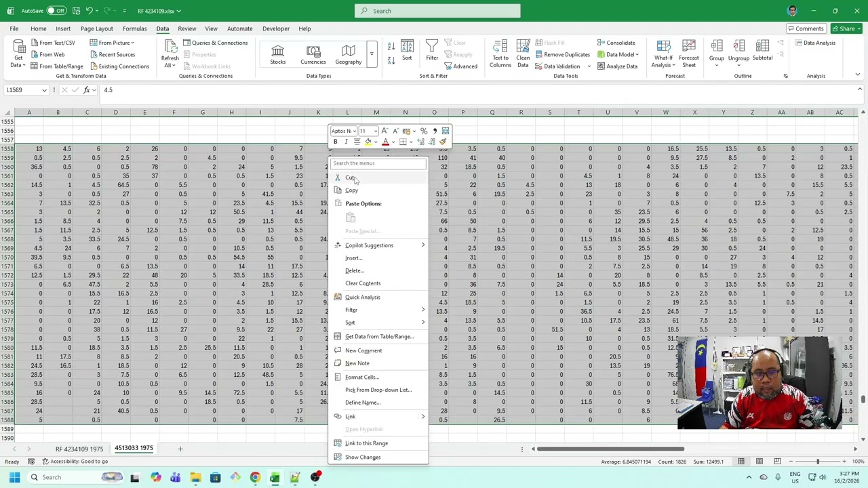Select Copy from the context menu

379,190
